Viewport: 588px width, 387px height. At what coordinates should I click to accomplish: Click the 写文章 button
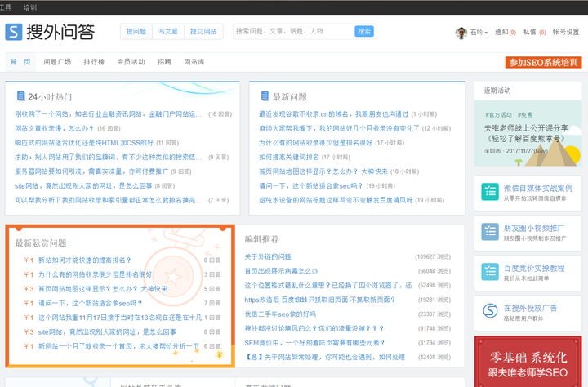tap(168, 32)
